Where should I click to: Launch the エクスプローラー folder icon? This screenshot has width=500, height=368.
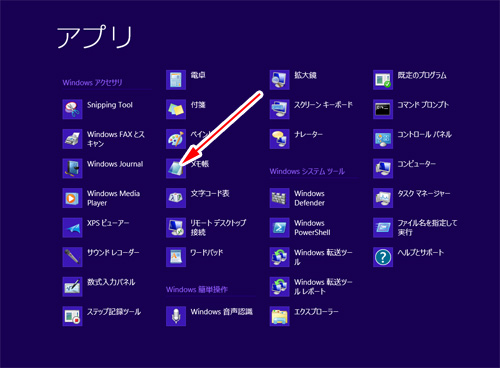tap(279, 316)
